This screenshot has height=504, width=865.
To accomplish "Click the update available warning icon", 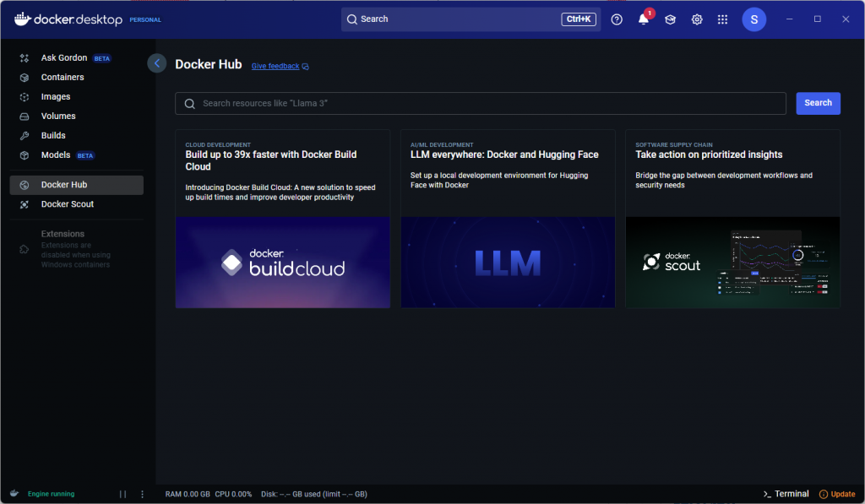I will tap(824, 494).
